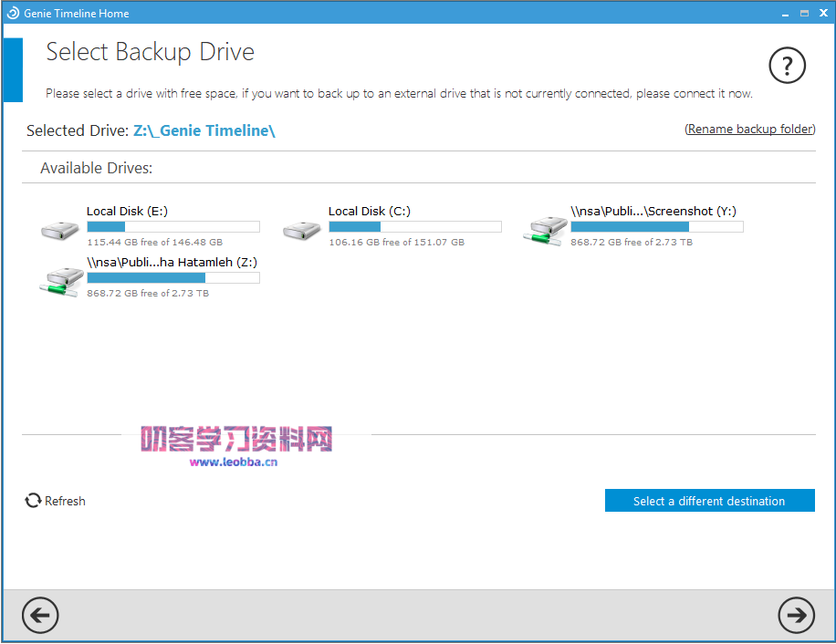Select the Local Disk (E:) drive icon
The height and width of the screenshot is (644, 836).
[60, 231]
